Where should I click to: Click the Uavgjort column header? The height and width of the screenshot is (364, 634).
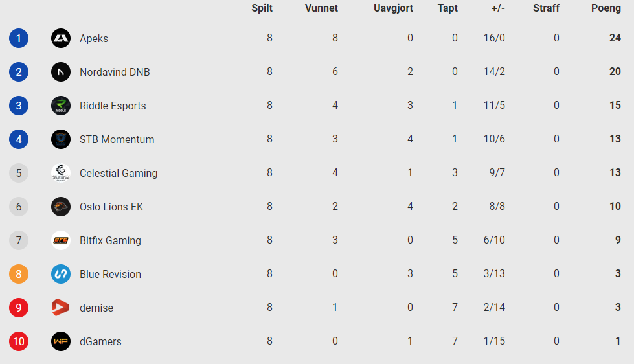(394, 8)
